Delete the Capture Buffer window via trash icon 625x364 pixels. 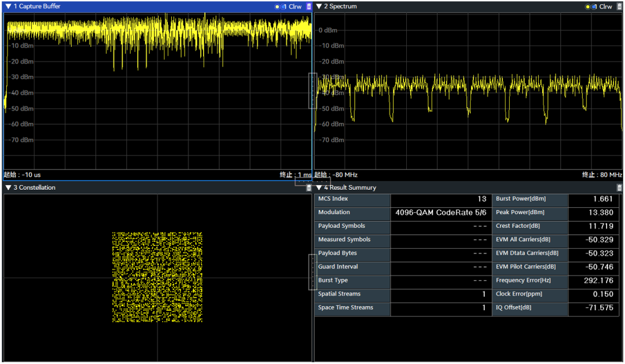coord(308,6)
